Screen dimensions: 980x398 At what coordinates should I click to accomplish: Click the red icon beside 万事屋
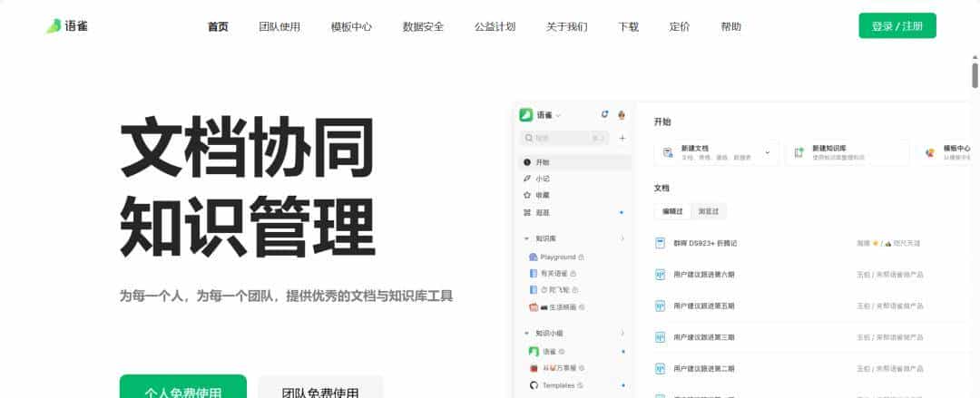(534, 368)
